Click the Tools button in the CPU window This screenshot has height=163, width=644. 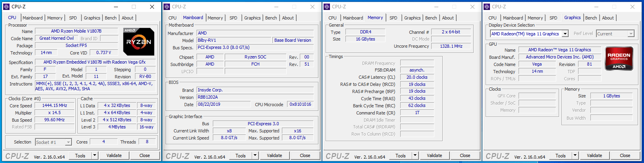80,155
